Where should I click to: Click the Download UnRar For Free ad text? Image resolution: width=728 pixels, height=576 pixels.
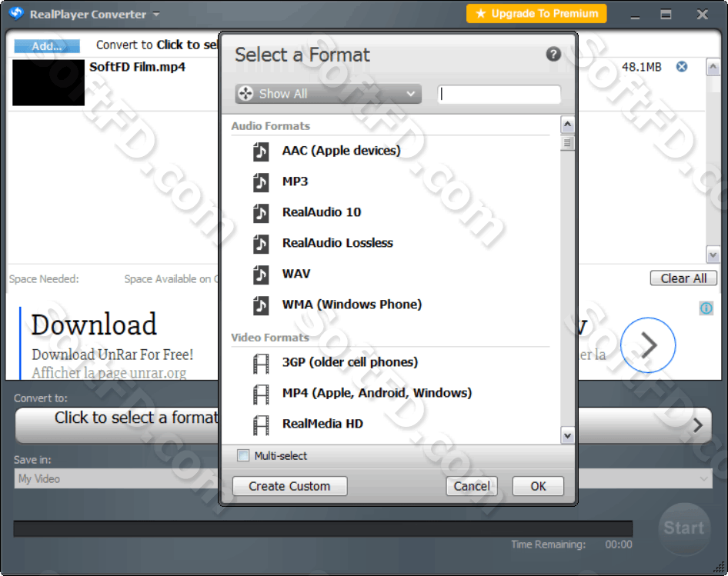[112, 355]
